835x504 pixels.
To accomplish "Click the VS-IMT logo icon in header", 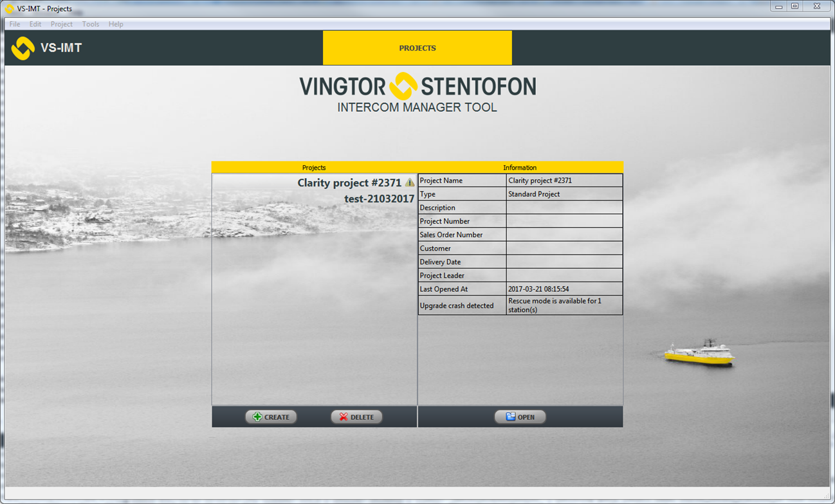I will pyautogui.click(x=23, y=48).
